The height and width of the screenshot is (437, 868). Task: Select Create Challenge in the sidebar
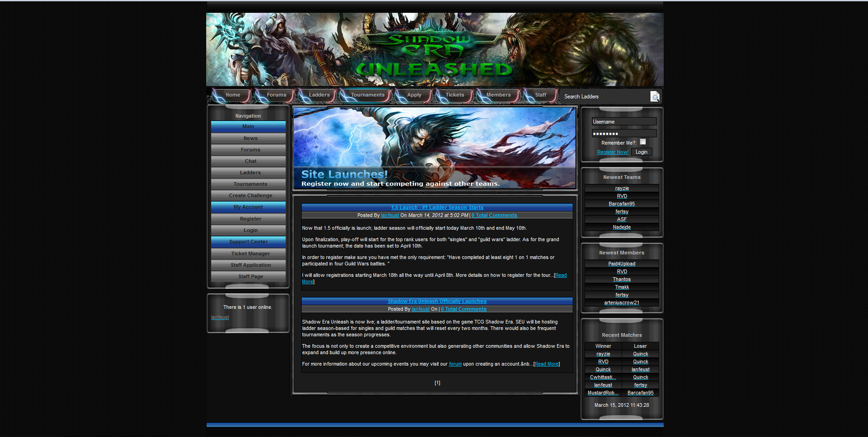[248, 195]
